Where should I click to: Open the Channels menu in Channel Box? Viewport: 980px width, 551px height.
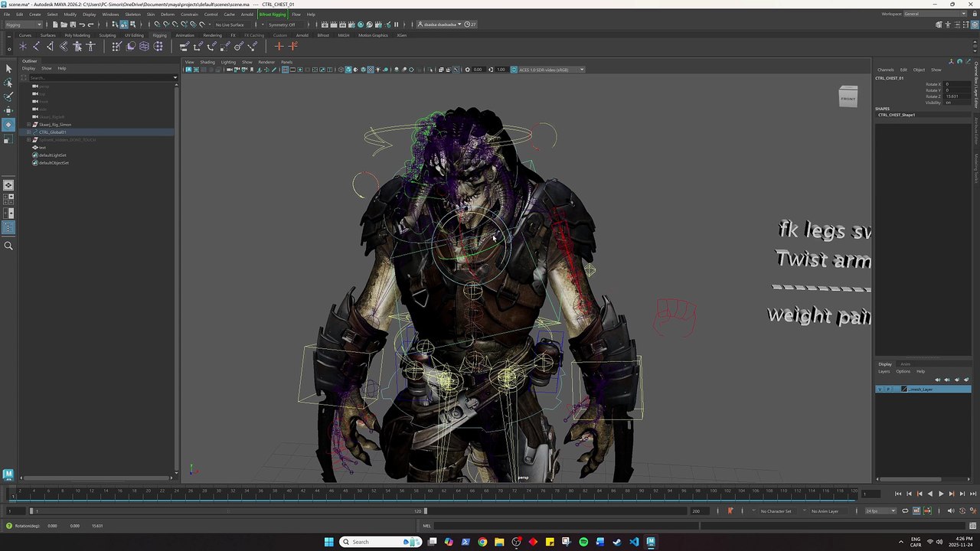pos(886,70)
